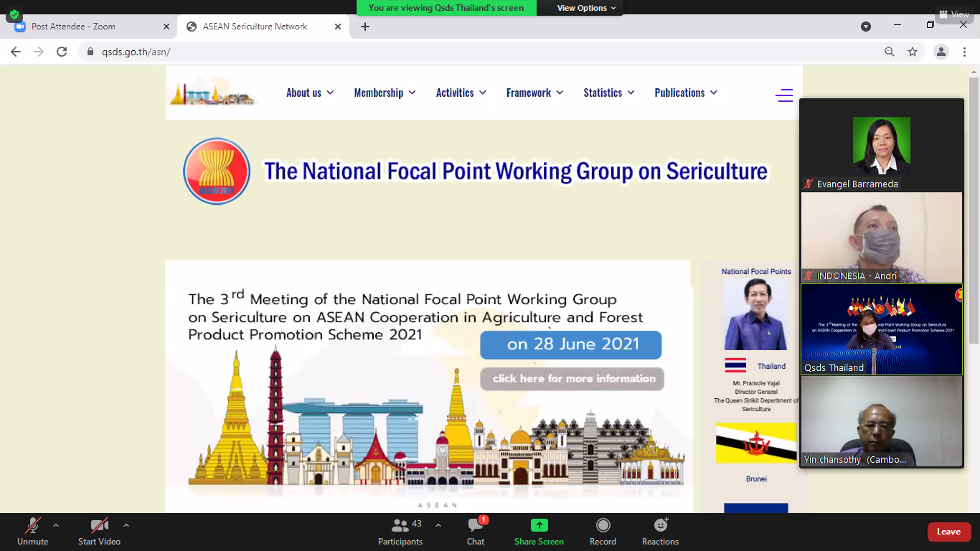
Task: Close the Post Attendee - Zoom tab
Action: 166,27
